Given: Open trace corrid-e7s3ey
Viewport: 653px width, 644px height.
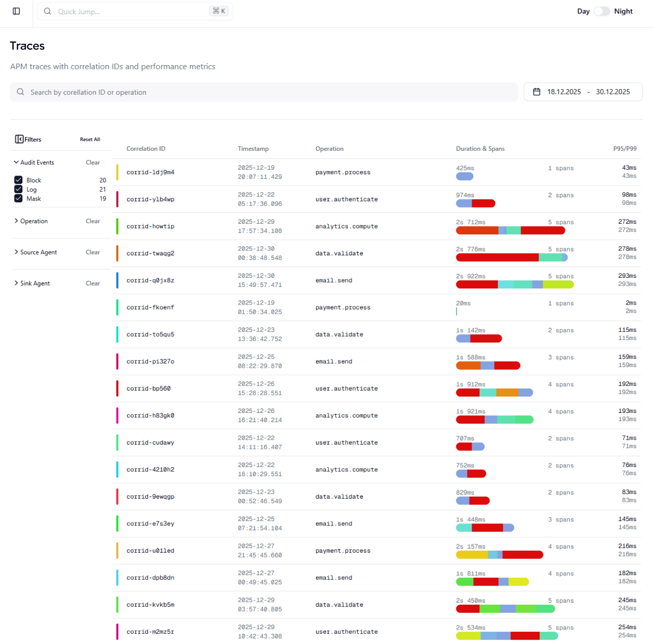Looking at the screenshot, I should coord(150,524).
